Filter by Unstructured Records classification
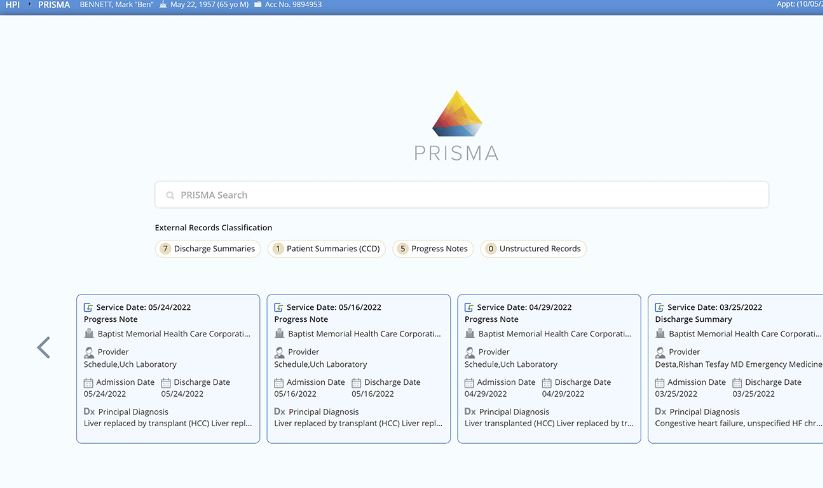Viewport: 823px width, 488px height. pos(533,249)
